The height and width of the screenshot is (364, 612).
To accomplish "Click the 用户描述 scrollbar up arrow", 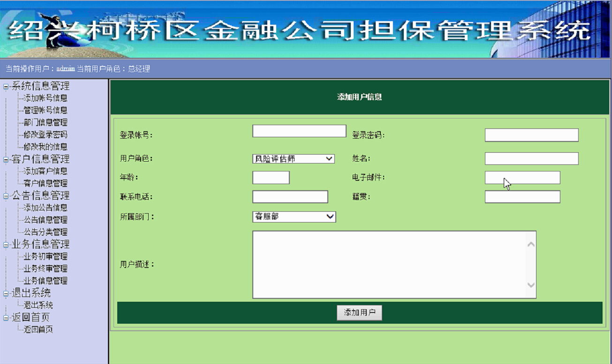I will click(x=531, y=244).
